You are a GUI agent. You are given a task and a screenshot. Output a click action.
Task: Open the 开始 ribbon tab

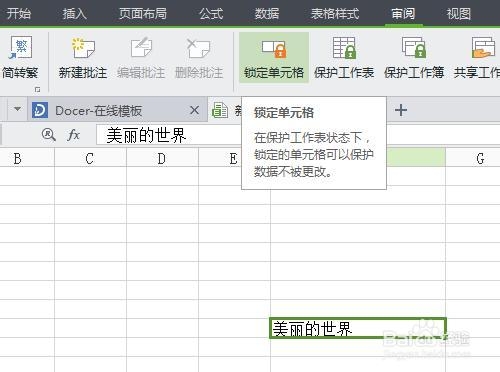click(x=19, y=13)
